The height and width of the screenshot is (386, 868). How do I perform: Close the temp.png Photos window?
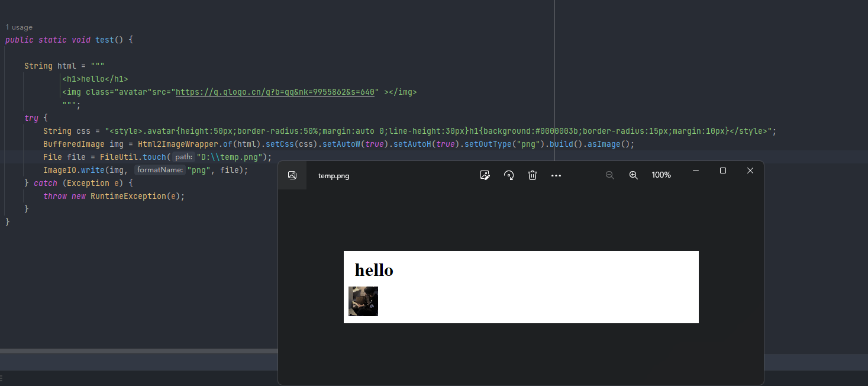tap(750, 171)
